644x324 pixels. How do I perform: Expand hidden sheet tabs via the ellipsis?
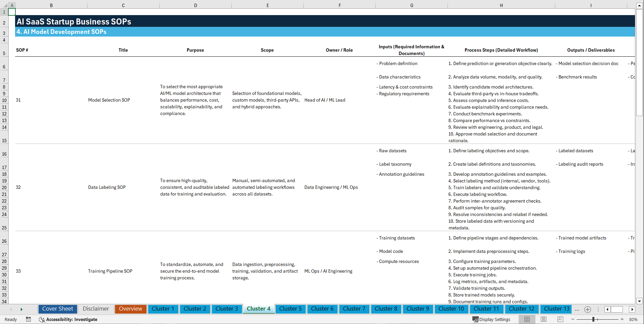(x=577, y=309)
